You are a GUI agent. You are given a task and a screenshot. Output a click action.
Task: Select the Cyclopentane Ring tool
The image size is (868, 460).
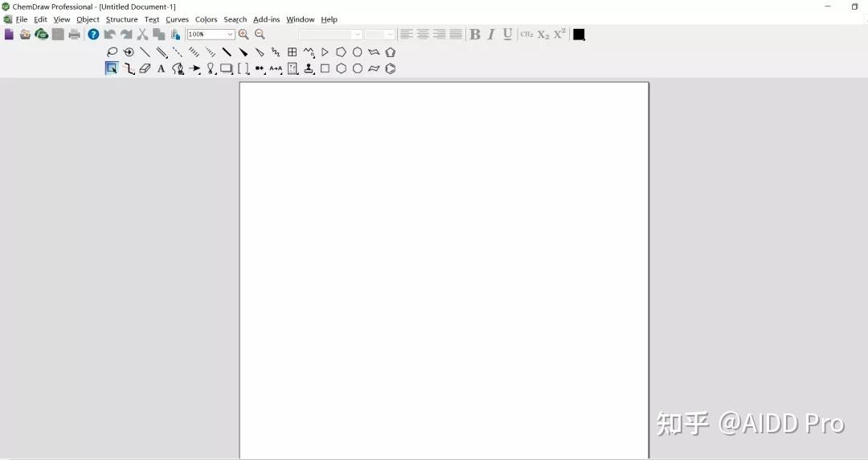click(341, 52)
